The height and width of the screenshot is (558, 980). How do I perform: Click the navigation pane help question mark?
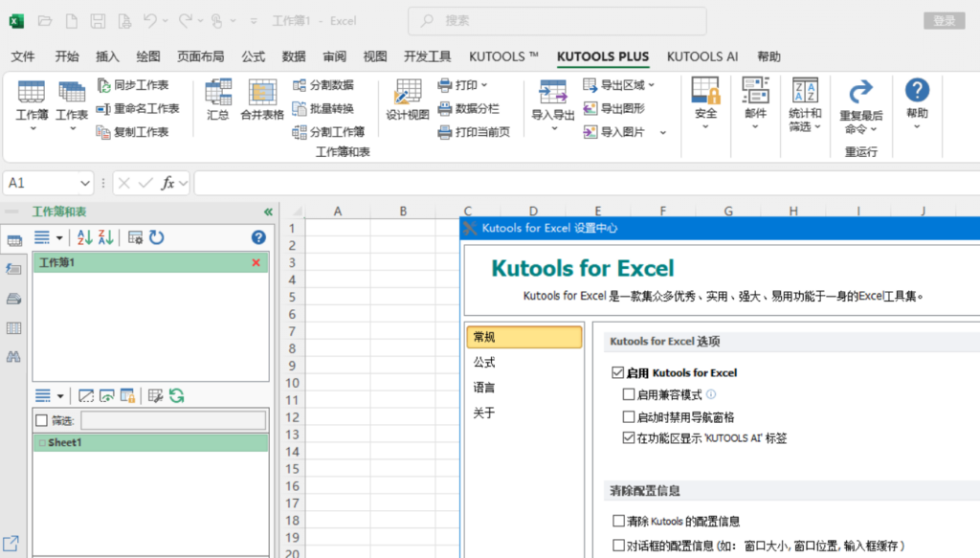tap(258, 237)
